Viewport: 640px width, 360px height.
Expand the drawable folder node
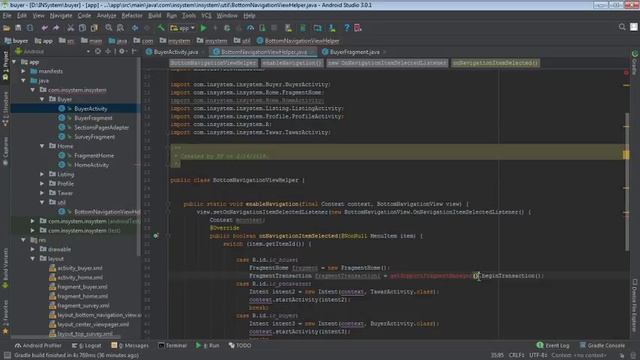point(33,249)
